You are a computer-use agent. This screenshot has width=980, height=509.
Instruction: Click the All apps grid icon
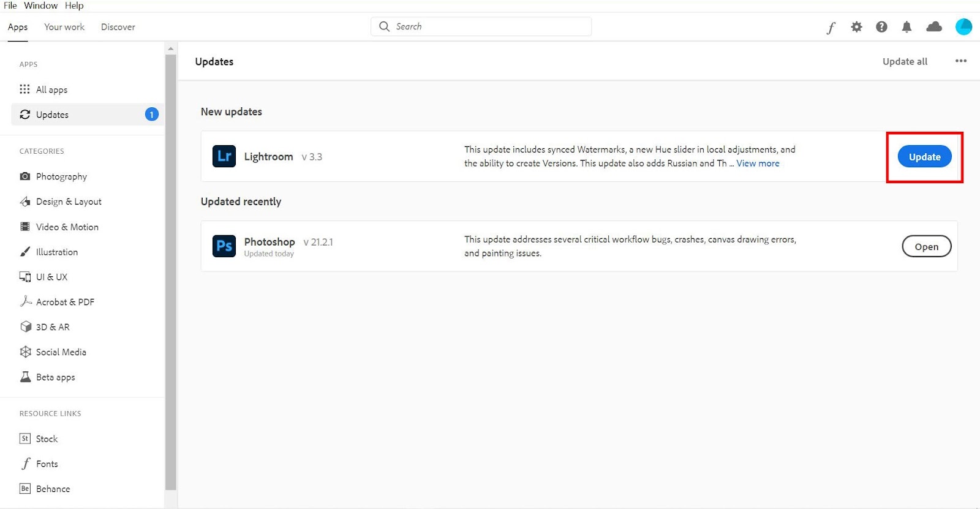(x=24, y=89)
